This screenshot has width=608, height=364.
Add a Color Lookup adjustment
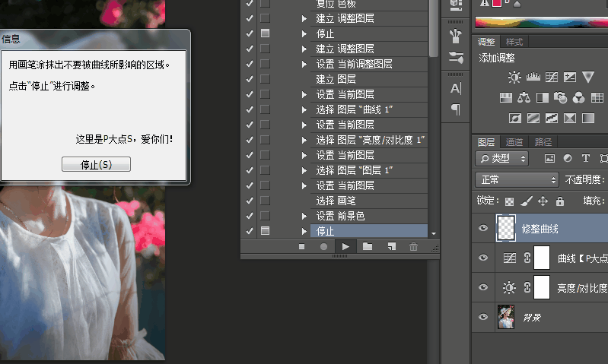[x=597, y=97]
